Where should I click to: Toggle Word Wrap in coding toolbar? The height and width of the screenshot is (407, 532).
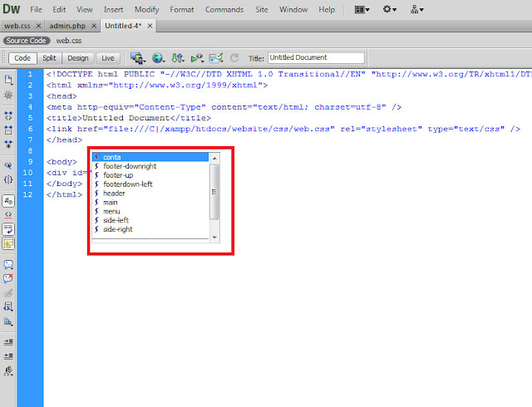point(8,229)
